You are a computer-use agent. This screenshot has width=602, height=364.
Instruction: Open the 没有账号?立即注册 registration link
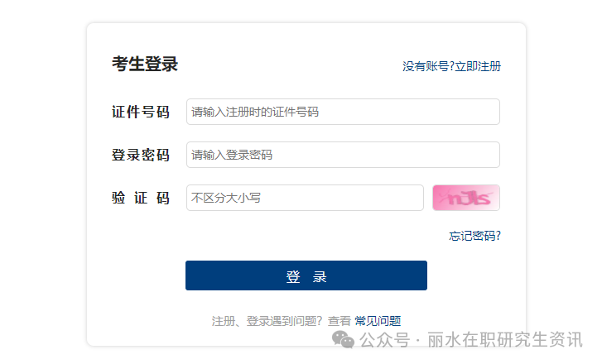pyautogui.click(x=451, y=66)
